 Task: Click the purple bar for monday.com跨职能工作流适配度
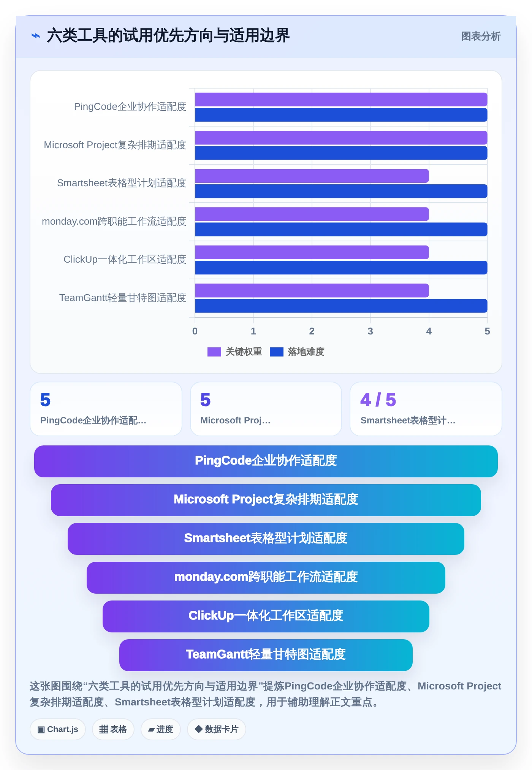point(312,214)
